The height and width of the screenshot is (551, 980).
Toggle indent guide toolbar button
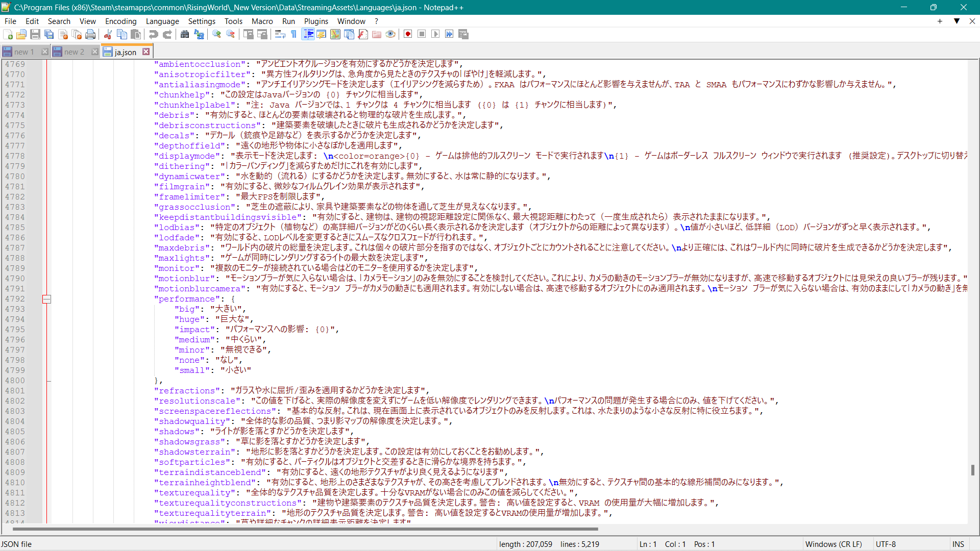coord(308,34)
